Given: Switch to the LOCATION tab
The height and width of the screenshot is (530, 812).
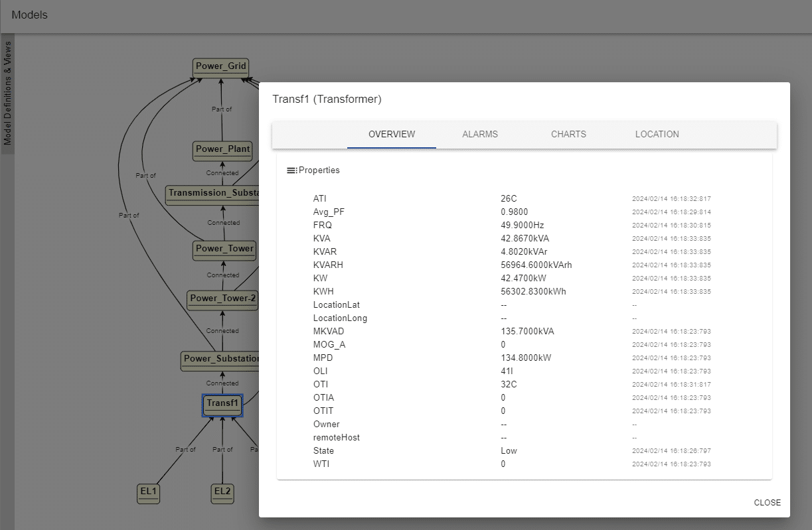Looking at the screenshot, I should 657,134.
